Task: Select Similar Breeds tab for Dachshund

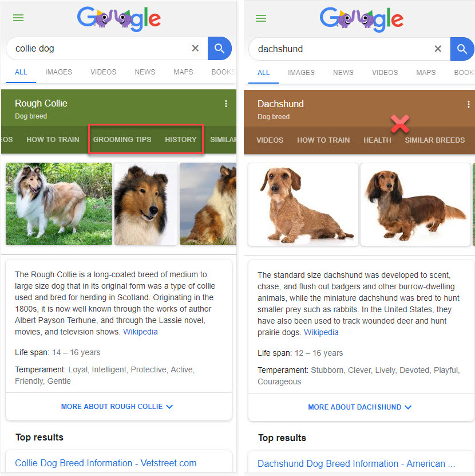Action: 435,140
